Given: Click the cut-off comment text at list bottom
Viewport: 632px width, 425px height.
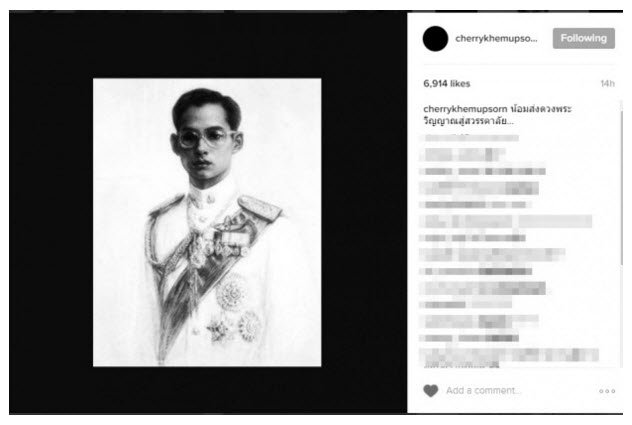Looking at the screenshot, I should tap(462, 365).
